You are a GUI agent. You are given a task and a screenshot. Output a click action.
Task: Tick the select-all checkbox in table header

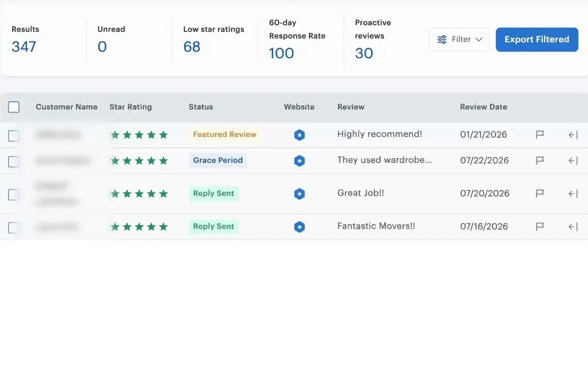click(x=14, y=107)
